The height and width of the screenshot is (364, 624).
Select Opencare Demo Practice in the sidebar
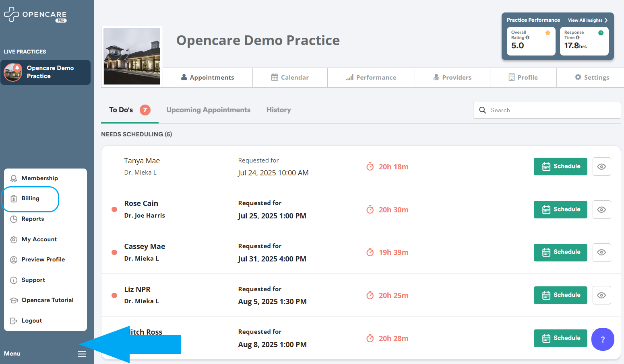click(45, 72)
